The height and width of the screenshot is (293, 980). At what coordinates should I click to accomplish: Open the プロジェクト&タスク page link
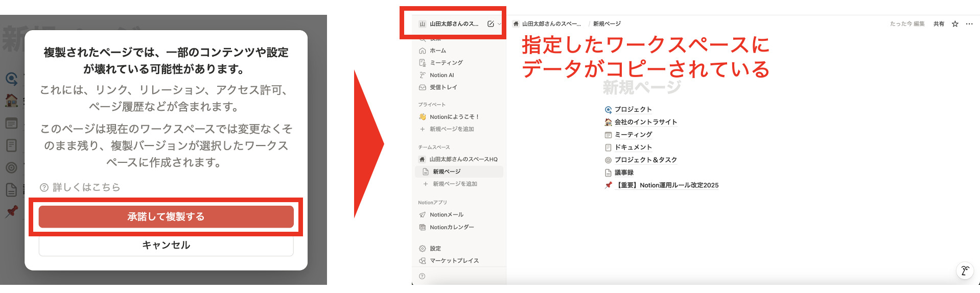641,160
